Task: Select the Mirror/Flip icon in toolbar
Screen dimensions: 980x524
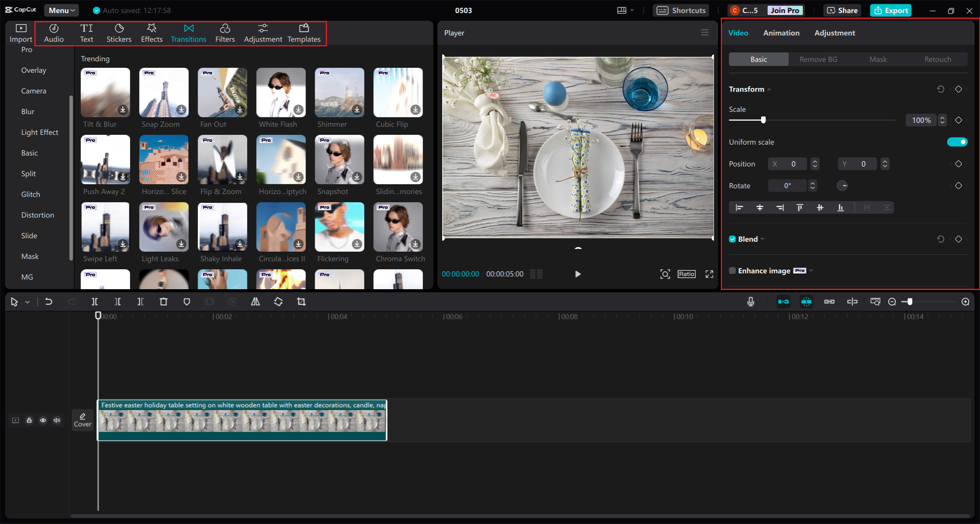Action: click(x=255, y=301)
